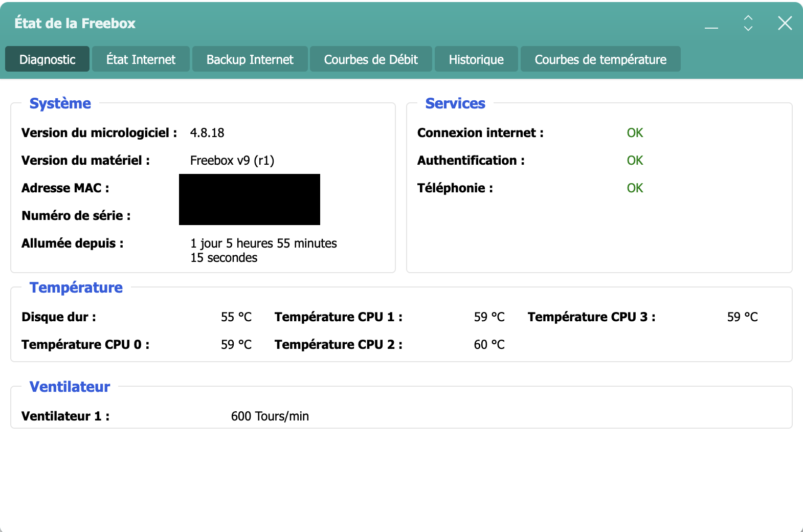
Task: Open the Historique tab
Action: click(476, 59)
